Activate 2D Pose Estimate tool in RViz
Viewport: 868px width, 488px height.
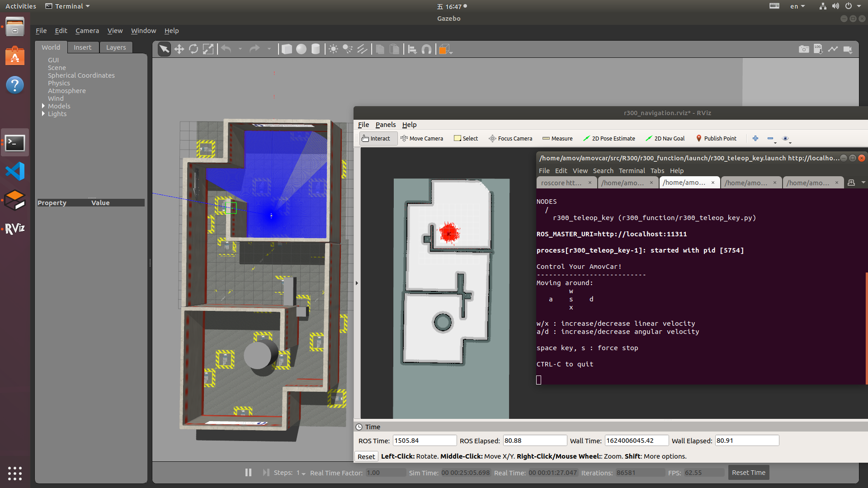(x=609, y=138)
